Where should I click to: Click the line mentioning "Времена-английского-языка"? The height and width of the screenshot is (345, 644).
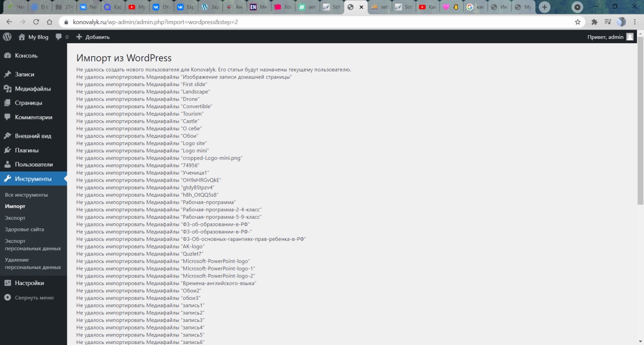167,283
